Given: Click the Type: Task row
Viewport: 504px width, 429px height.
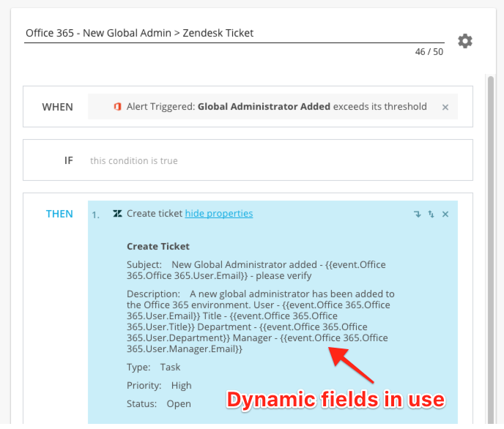Looking at the screenshot, I should [x=153, y=367].
